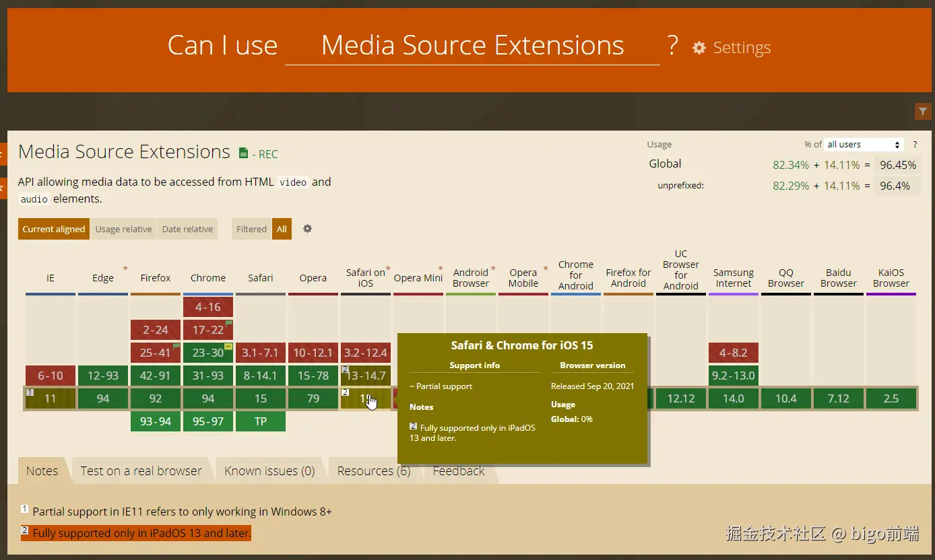
Task: Open the all users dropdown
Action: (x=863, y=144)
